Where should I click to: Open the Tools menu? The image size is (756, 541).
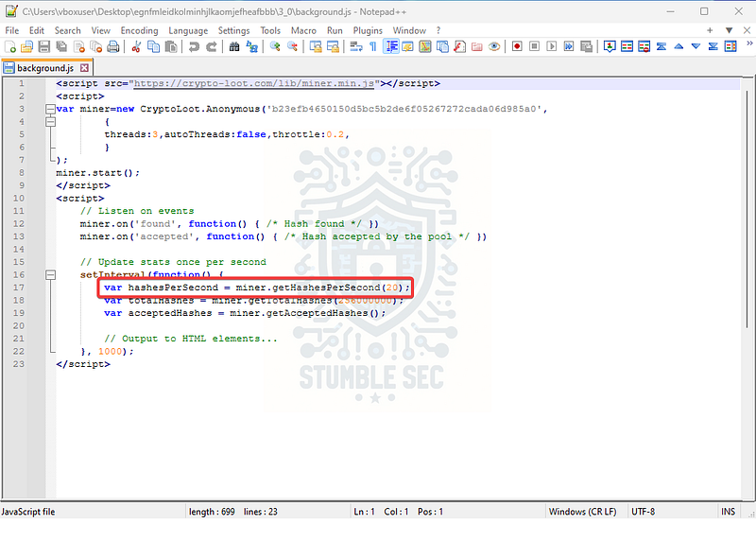[x=270, y=30]
